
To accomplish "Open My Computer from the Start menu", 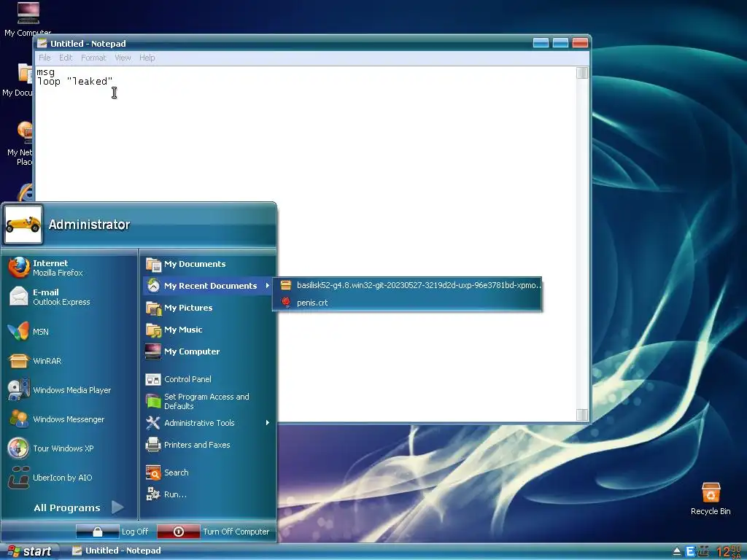I will [x=208, y=351].
